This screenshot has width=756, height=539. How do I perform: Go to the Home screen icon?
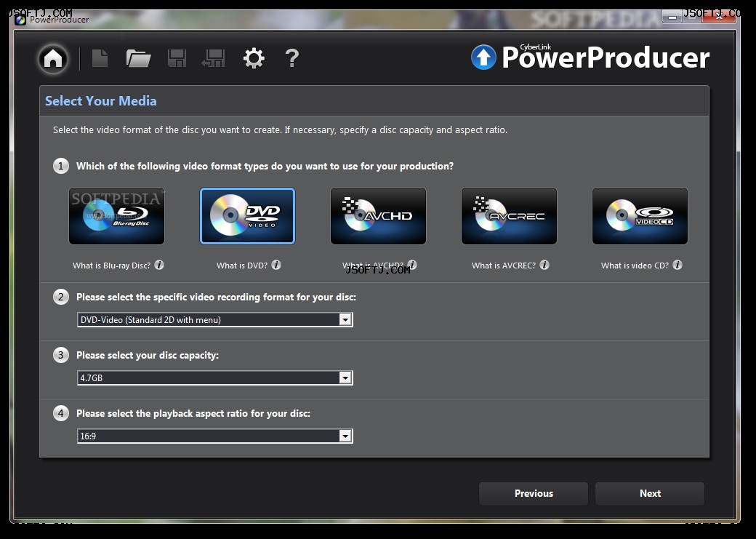tap(53, 59)
